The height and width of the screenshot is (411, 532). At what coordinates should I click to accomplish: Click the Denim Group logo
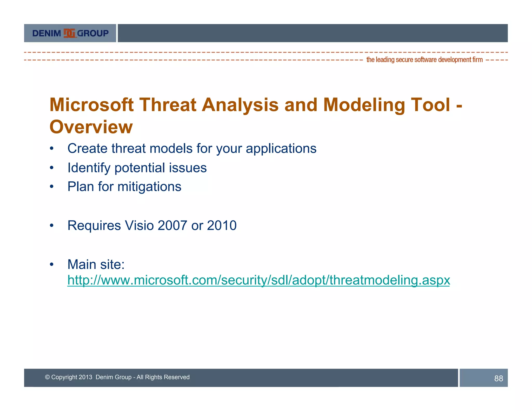pos(70,33)
